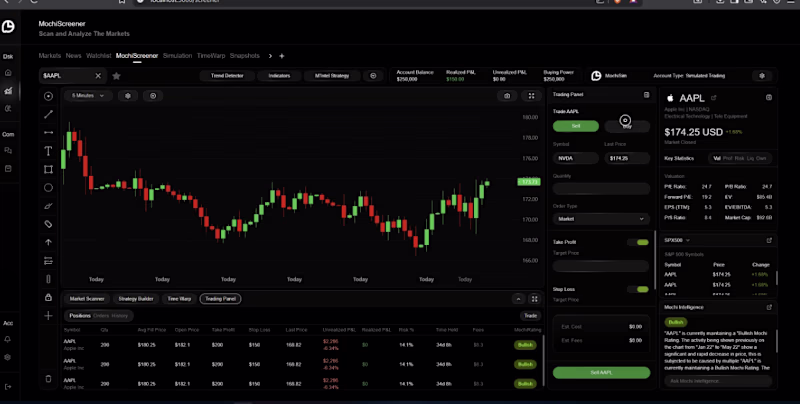Clear the $AAPL search with X
This screenshot has height=404, width=800.
coord(98,75)
